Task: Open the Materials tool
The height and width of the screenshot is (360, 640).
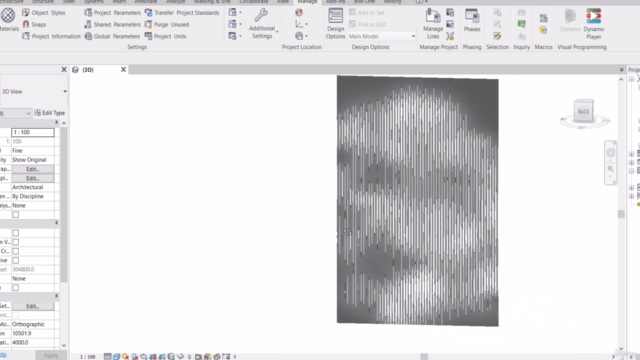Action: point(8,20)
